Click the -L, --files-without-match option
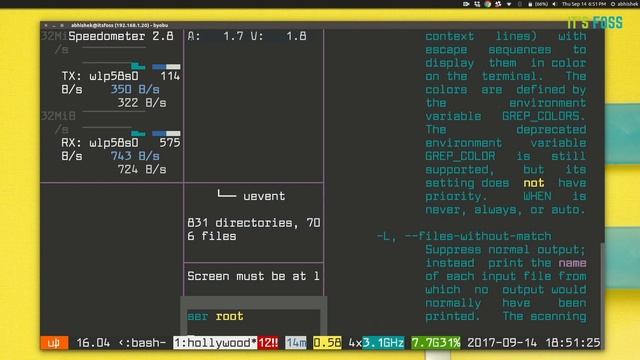The image size is (640, 360). pos(464,236)
